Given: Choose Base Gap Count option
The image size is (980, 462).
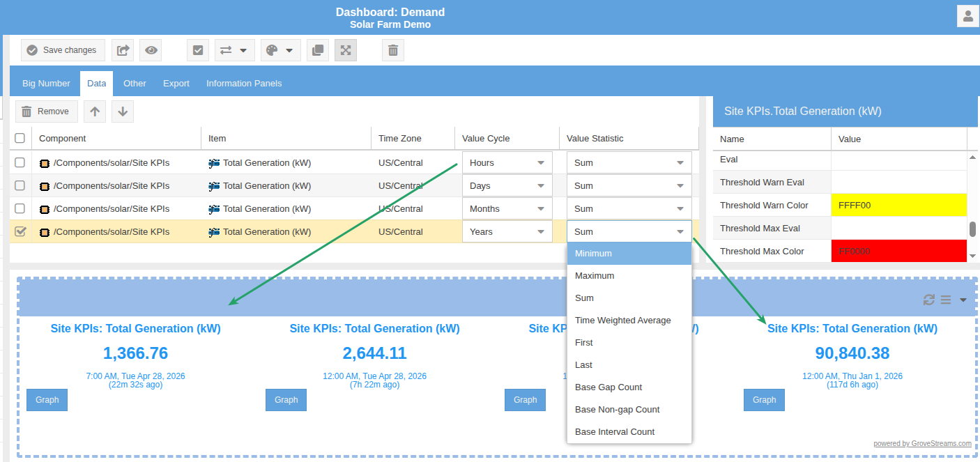Looking at the screenshot, I should [629, 387].
